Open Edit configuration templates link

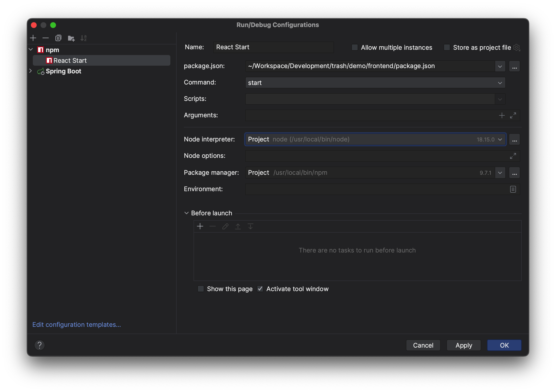point(76,324)
